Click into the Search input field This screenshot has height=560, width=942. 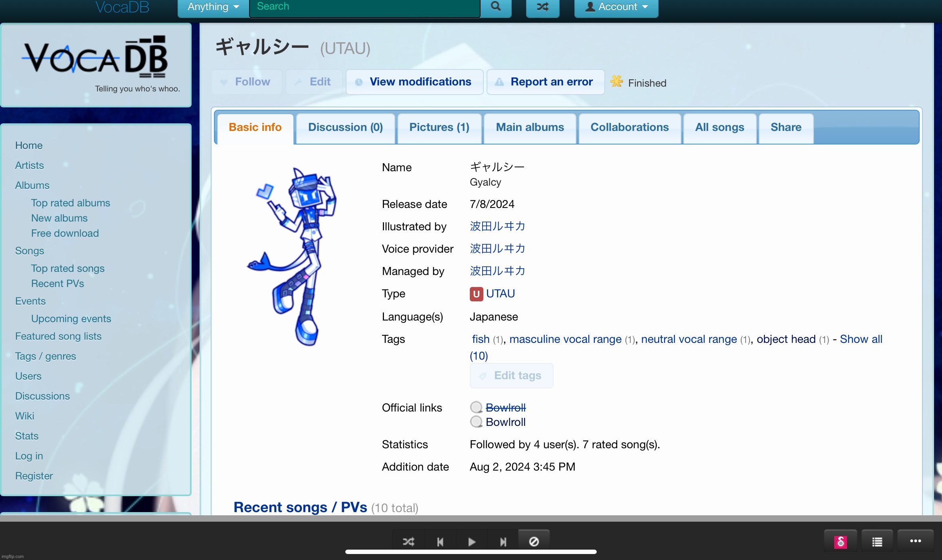pyautogui.click(x=364, y=7)
